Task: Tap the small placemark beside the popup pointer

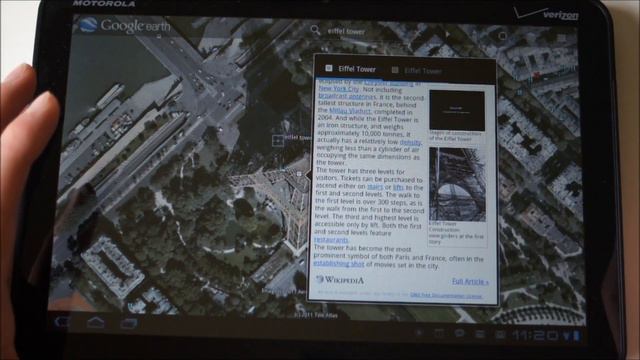Action: [x=299, y=174]
